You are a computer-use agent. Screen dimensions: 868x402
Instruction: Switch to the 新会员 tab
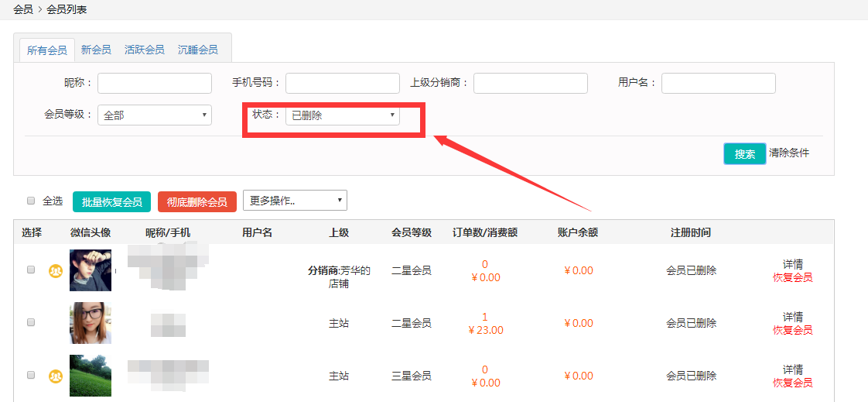click(x=96, y=50)
